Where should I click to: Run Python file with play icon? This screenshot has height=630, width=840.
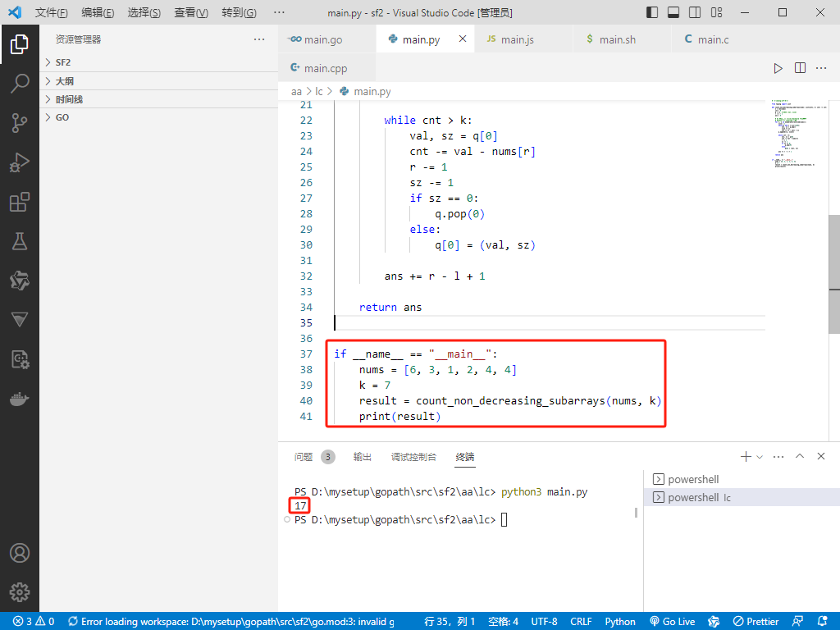pyautogui.click(x=778, y=68)
